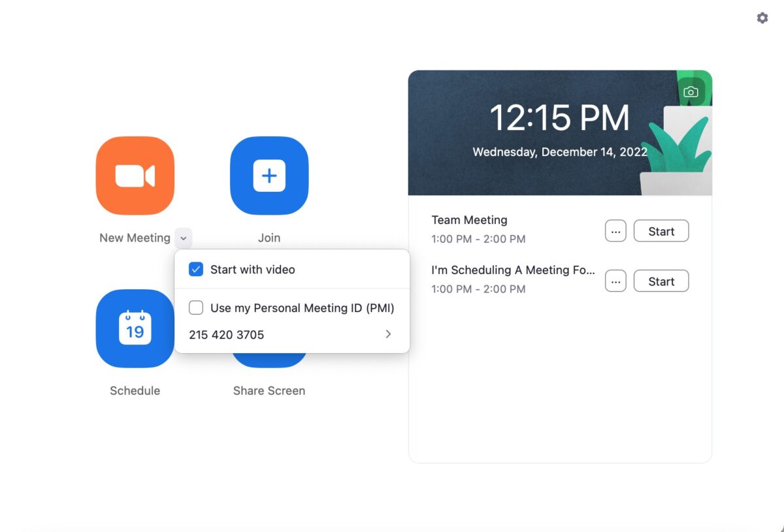
Task: Start the I'm Scheduling A Meeting event
Action: (x=661, y=281)
